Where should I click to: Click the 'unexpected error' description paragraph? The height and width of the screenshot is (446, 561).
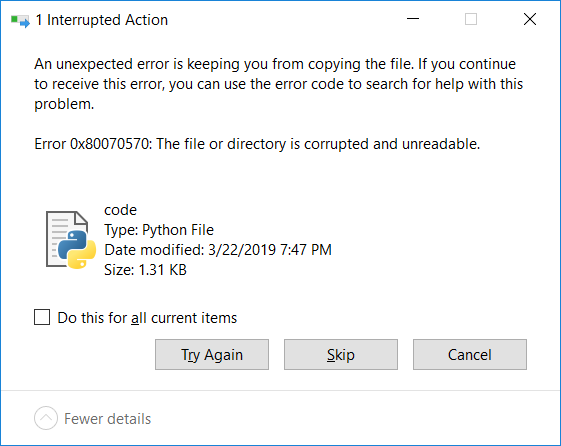[x=278, y=84]
